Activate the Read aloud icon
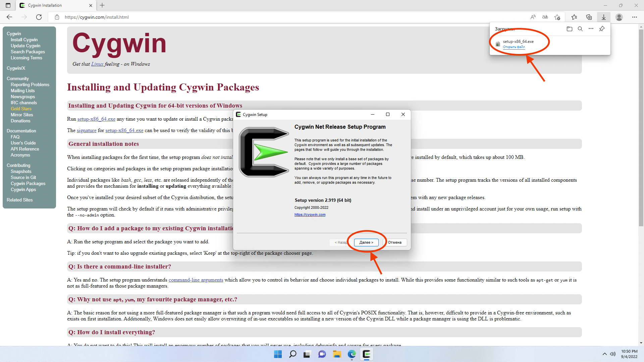This screenshot has height=362, width=644. coord(533,17)
